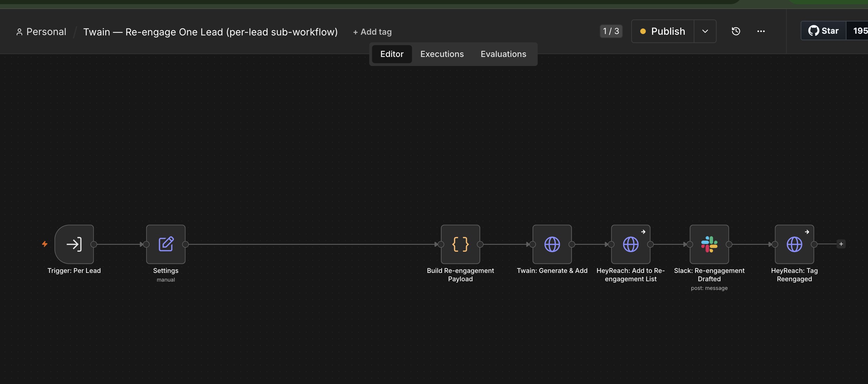This screenshot has height=384, width=868.
Task: Click the Trigger: Per Lead output connector
Action: click(94, 244)
